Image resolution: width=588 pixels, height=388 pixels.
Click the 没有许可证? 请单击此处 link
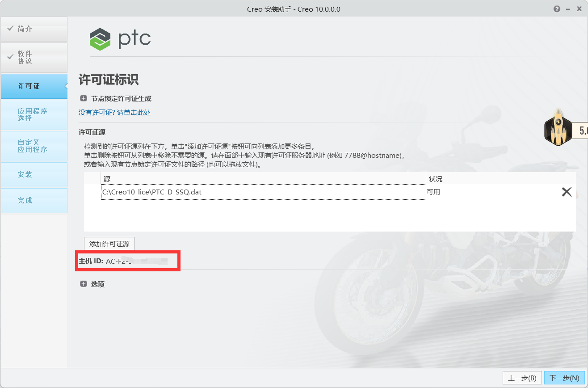115,113
